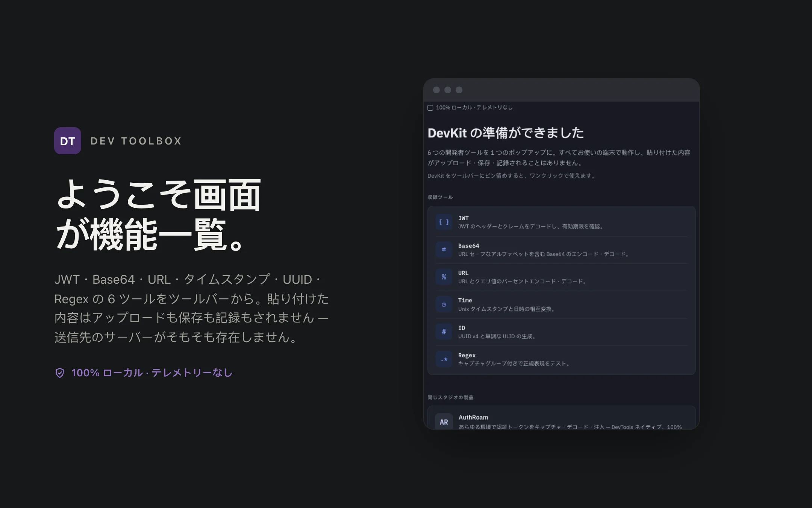Viewport: 812px width, 508px height.
Task: Open the AuthRoam product card
Action: point(562,418)
